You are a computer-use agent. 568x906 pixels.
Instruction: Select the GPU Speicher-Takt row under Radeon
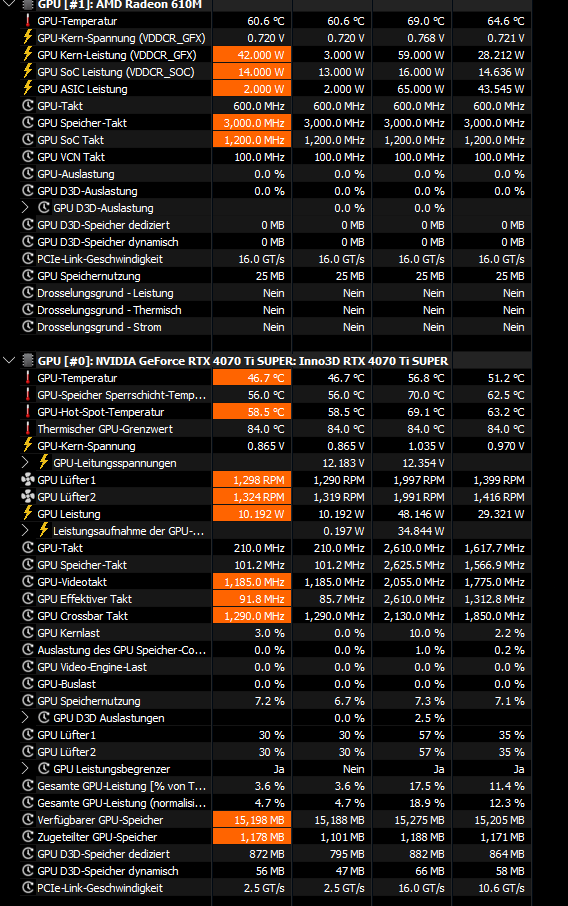click(x=275, y=122)
